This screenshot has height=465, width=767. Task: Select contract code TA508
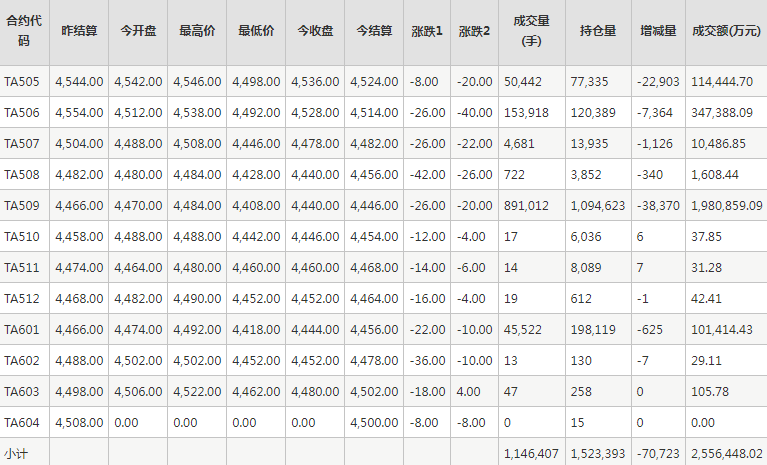pyautogui.click(x=22, y=175)
